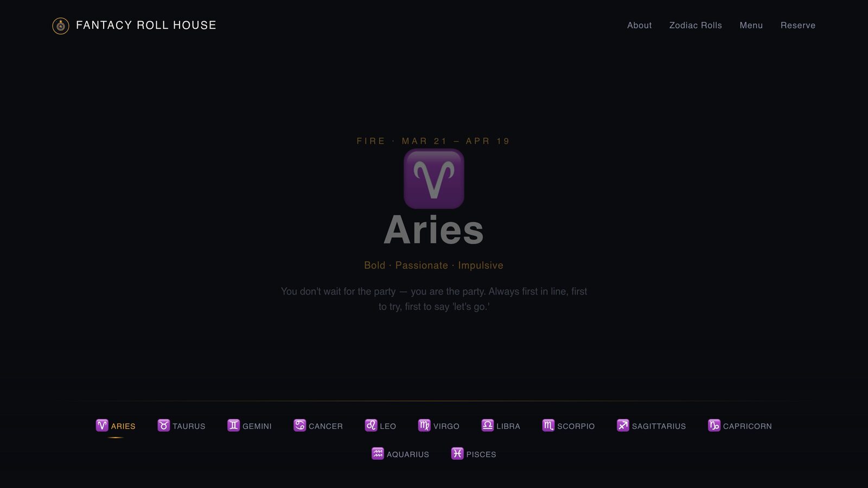Pick the Pisces zodiac icon

tap(457, 454)
